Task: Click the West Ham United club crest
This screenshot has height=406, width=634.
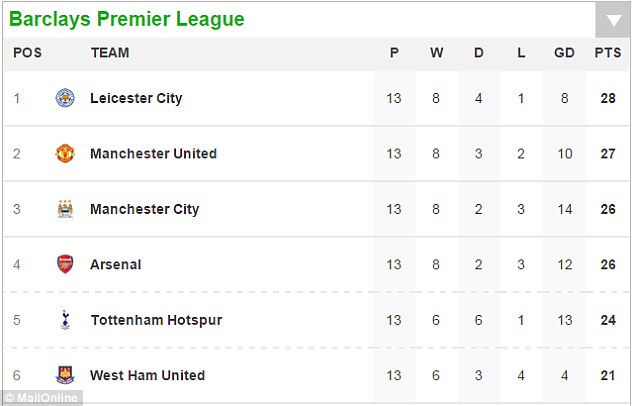Action: pos(65,376)
